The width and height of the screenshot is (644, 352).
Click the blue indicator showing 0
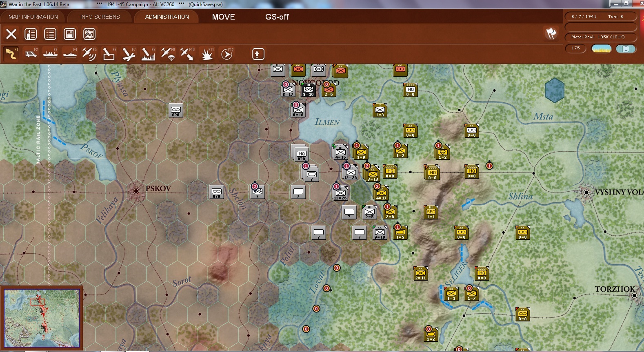626,49
